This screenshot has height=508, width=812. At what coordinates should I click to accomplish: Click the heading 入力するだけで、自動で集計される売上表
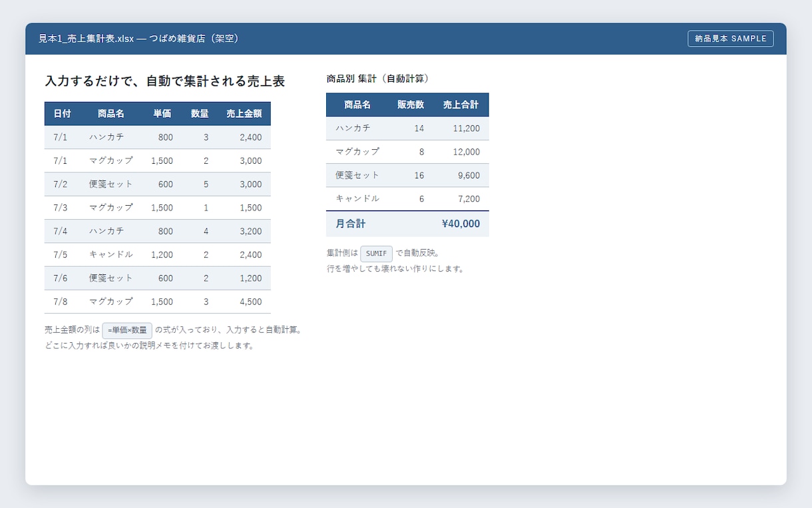point(165,81)
